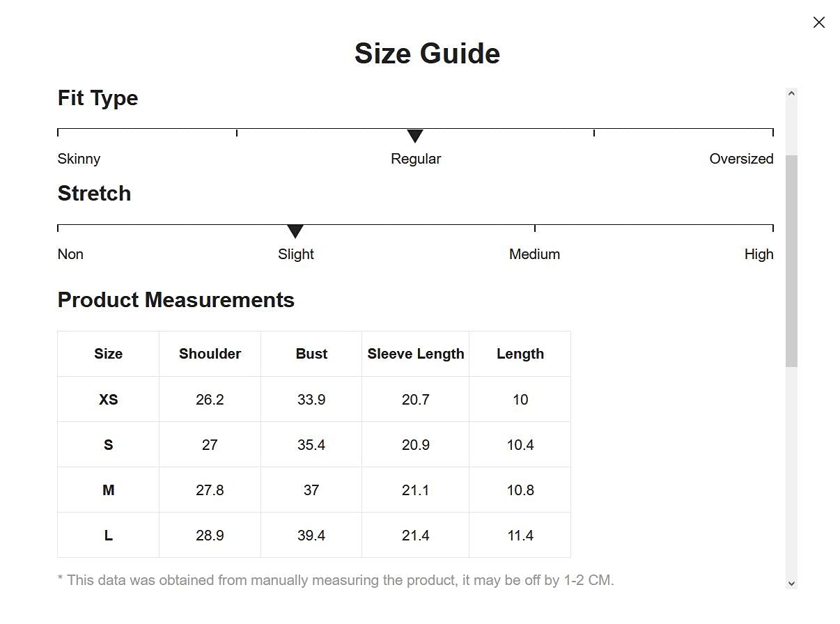Click the M row bust value 37

click(x=311, y=490)
